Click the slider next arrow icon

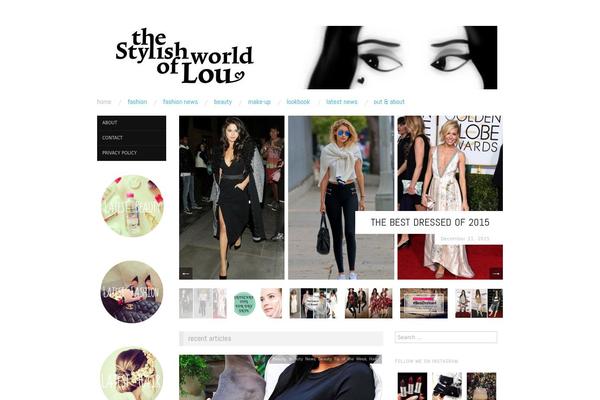point(496,274)
